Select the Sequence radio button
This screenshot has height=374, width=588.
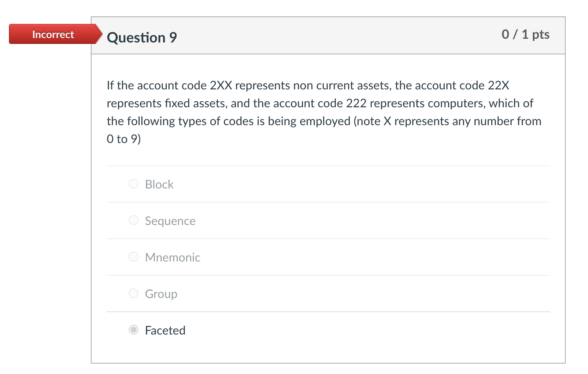click(133, 220)
